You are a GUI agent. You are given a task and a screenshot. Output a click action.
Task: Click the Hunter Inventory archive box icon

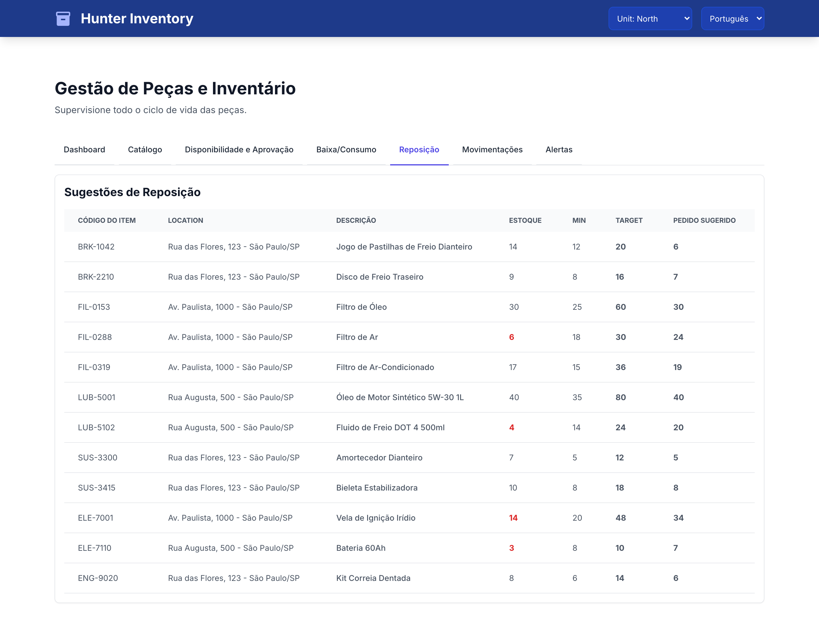(x=63, y=18)
